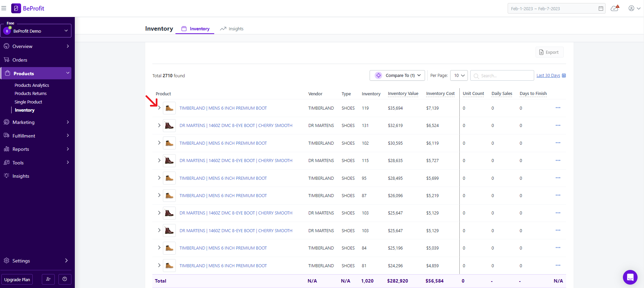Viewport: 644px width, 288px height.
Task: Click the Days to Finish column header
Action: pyautogui.click(x=533, y=94)
